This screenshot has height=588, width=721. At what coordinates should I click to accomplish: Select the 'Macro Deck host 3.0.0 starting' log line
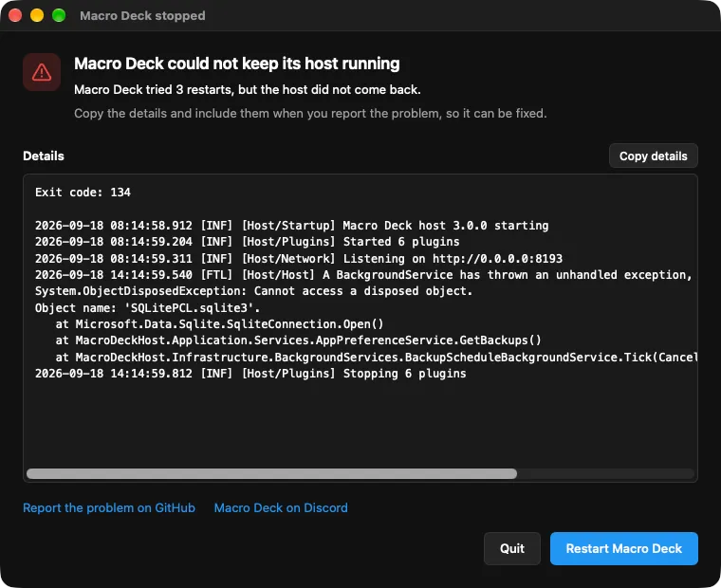292,226
